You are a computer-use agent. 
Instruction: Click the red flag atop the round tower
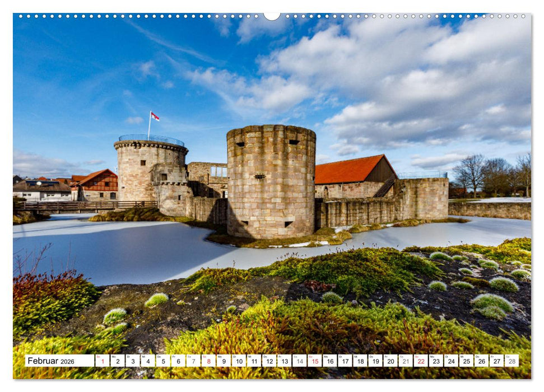click(155, 116)
